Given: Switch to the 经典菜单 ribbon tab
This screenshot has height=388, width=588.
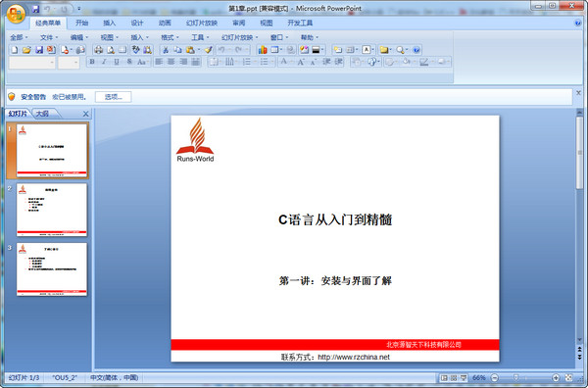Looking at the screenshot, I should [48, 23].
